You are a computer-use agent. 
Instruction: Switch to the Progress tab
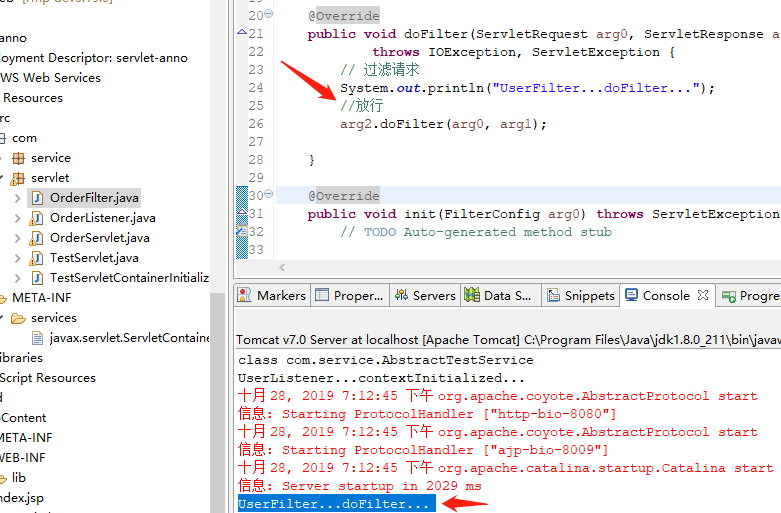point(751,296)
